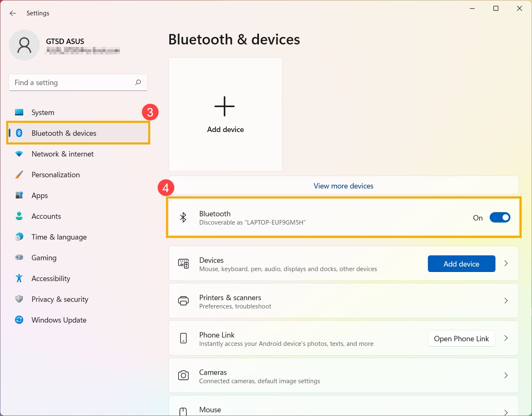Click the plus icon in Add device card
532x416 pixels.
click(225, 106)
